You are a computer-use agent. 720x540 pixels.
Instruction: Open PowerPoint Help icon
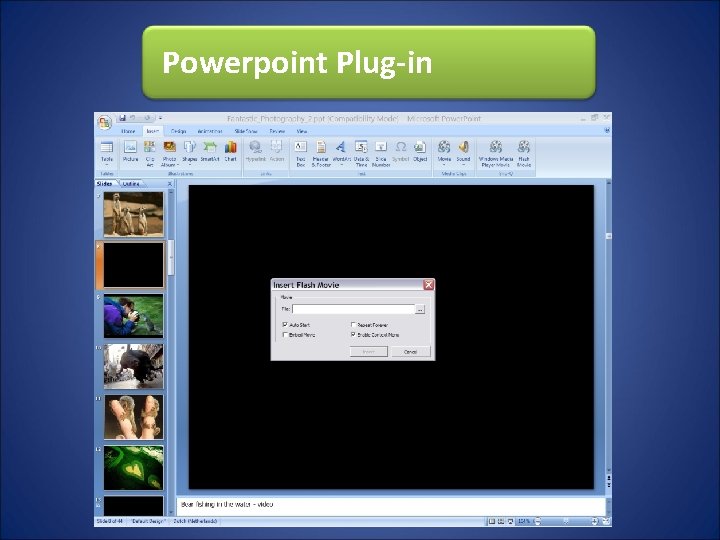[607, 130]
